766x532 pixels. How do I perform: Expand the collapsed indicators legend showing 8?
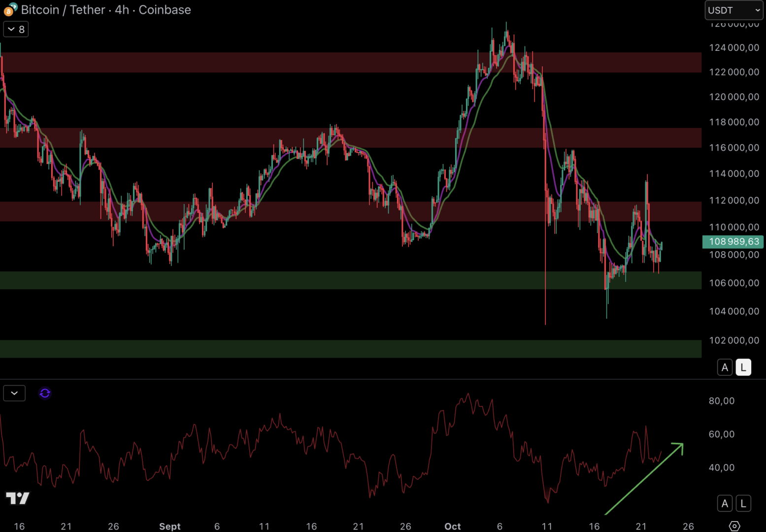pos(16,30)
